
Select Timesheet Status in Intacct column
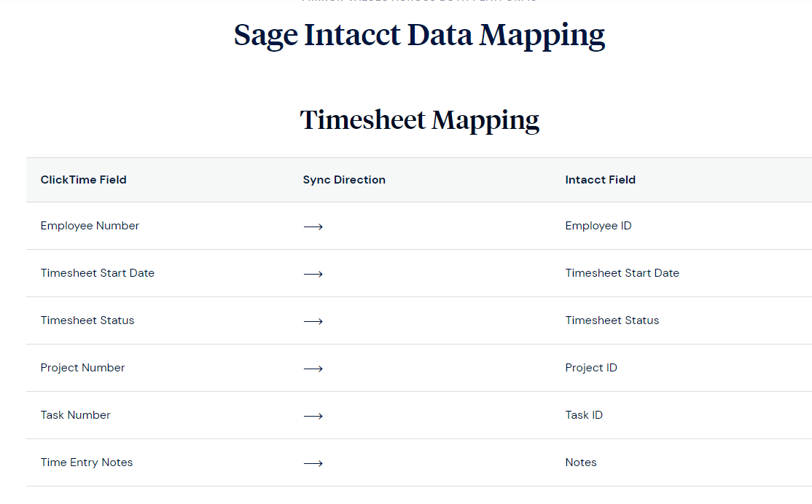pyautogui.click(x=612, y=320)
